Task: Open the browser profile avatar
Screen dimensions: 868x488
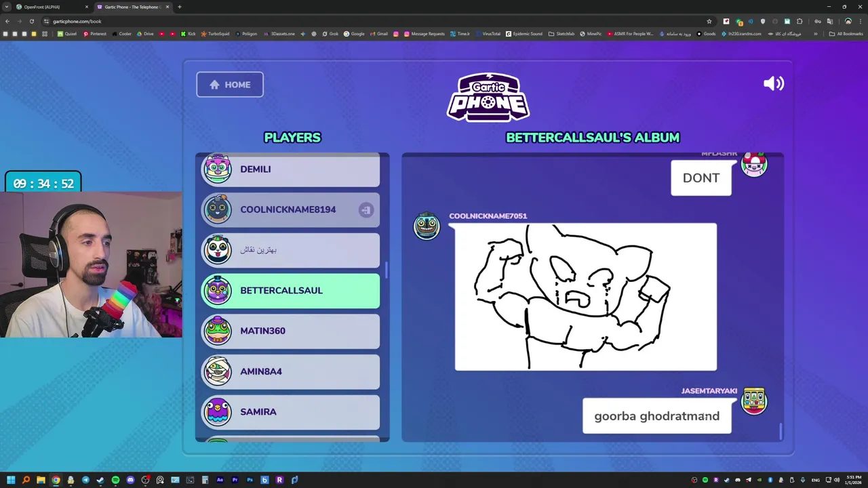Action: [x=848, y=21]
